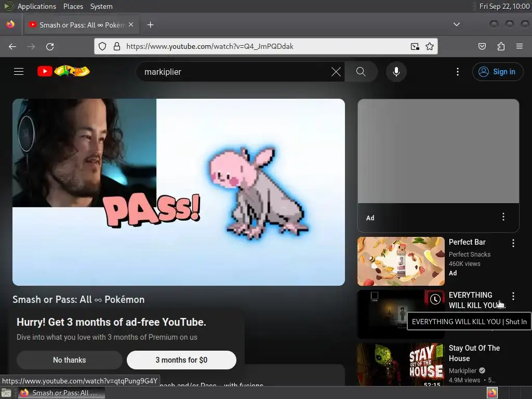This screenshot has width=532, height=399.
Task: Accept 3 months for $0 offer
Action: (x=181, y=360)
